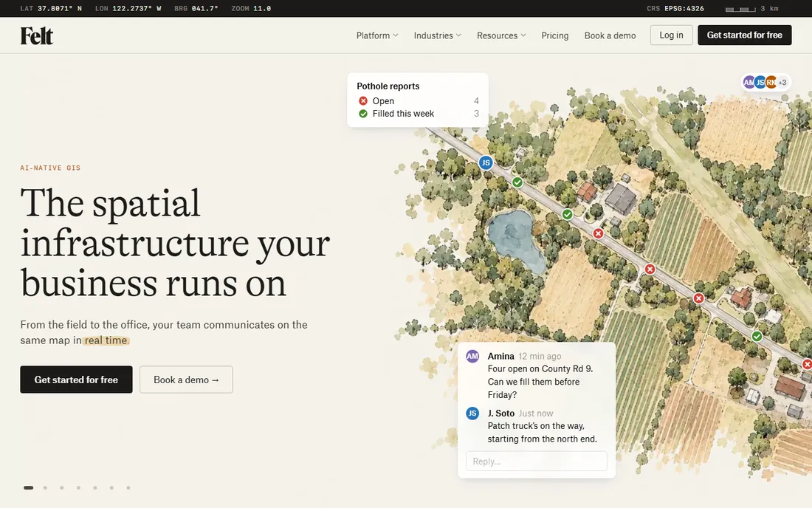This screenshot has height=508, width=812.
Task: Open Book a demo in navigation bar
Action: pyautogui.click(x=610, y=35)
